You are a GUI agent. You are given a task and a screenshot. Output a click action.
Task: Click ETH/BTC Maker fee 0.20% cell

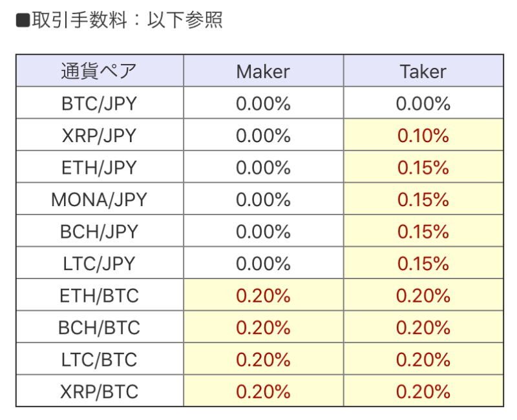(x=263, y=296)
